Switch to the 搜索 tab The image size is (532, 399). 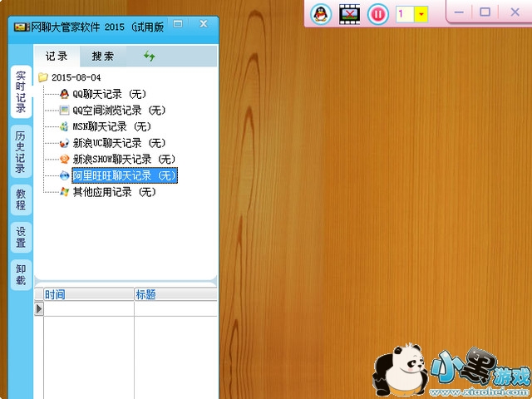103,56
